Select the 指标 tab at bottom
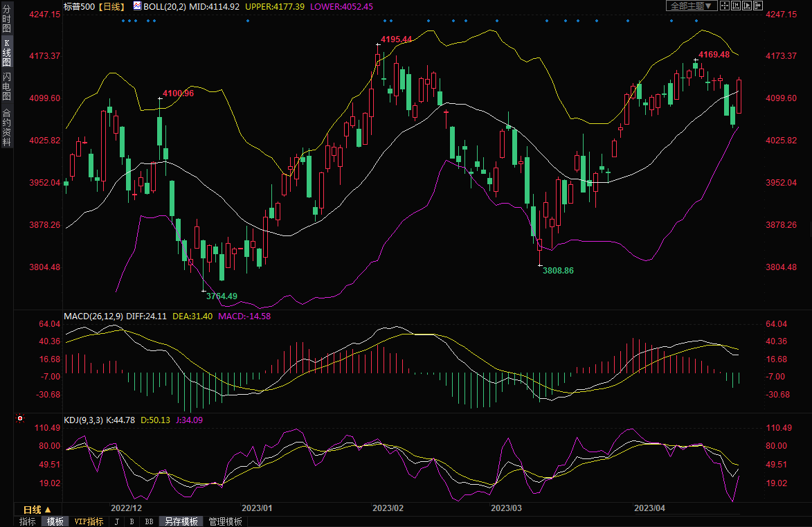812x527 pixels. click(28, 521)
